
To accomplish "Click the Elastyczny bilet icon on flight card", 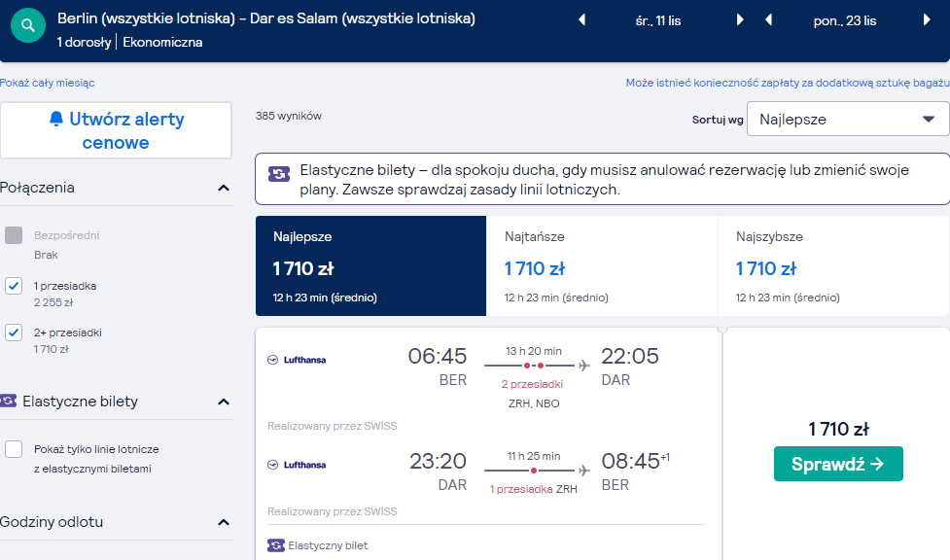I will click(x=276, y=545).
